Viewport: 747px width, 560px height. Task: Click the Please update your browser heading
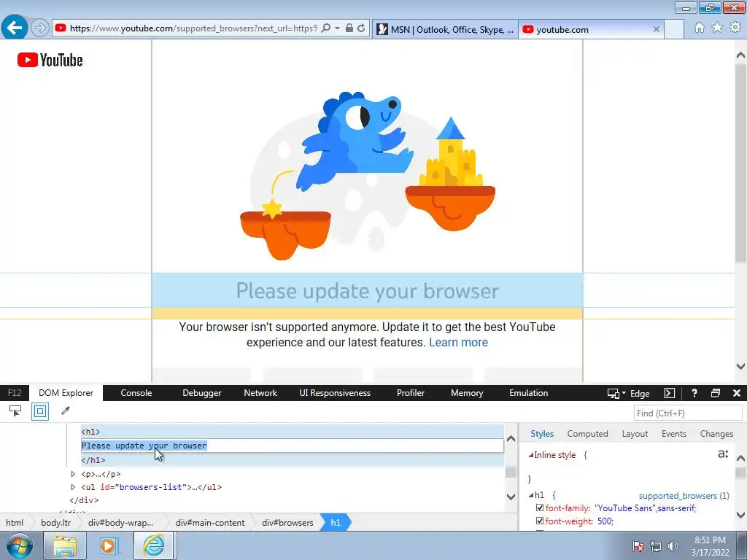point(368,291)
